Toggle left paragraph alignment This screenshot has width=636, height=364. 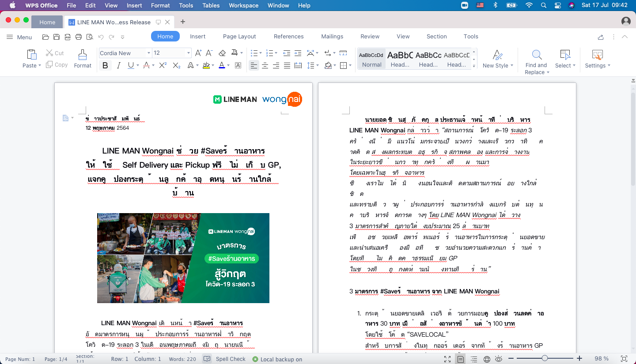[254, 65]
